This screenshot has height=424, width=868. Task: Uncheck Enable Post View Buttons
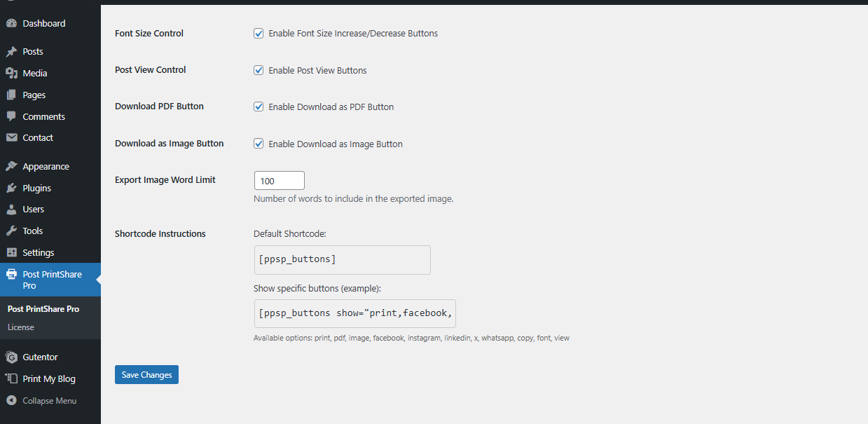259,70
